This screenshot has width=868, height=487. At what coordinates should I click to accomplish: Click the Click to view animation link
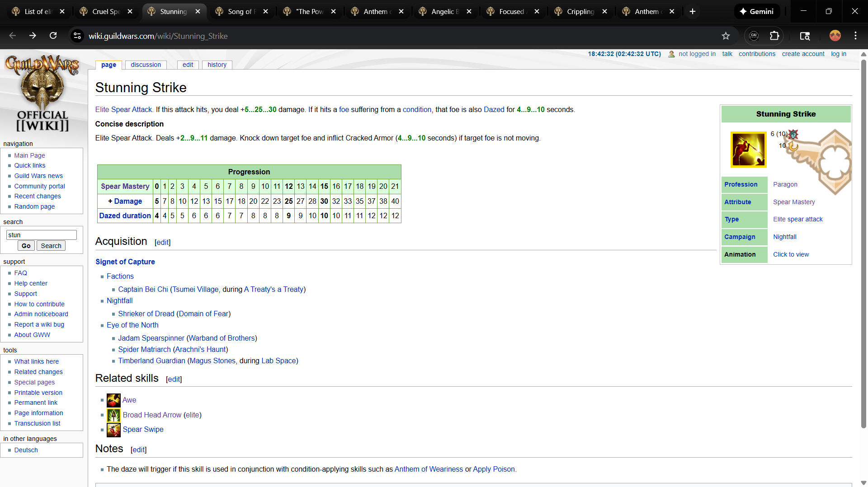tap(791, 254)
